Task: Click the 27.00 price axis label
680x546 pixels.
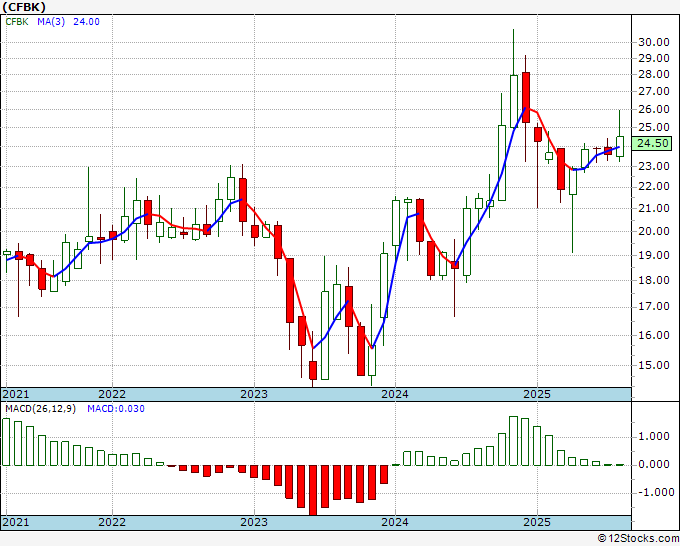Action: (x=653, y=91)
